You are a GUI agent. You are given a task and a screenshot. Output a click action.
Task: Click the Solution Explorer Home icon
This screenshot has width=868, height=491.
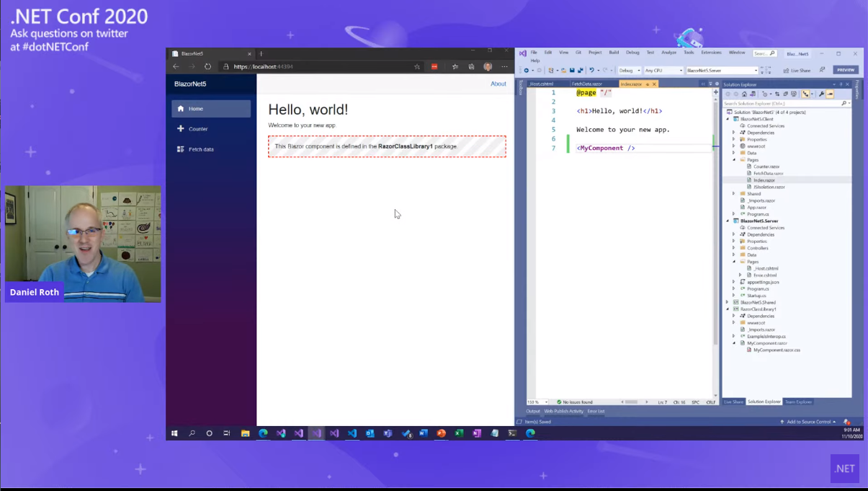[x=744, y=94]
